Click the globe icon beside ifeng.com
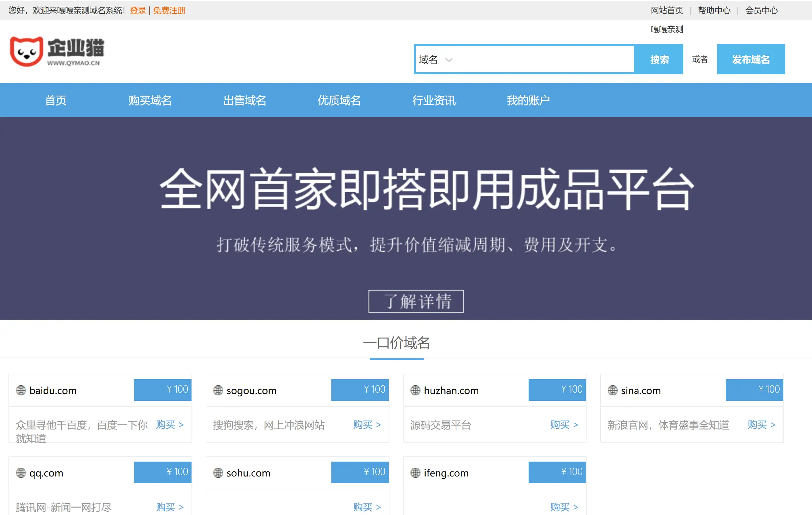This screenshot has height=515, width=812. point(415,473)
